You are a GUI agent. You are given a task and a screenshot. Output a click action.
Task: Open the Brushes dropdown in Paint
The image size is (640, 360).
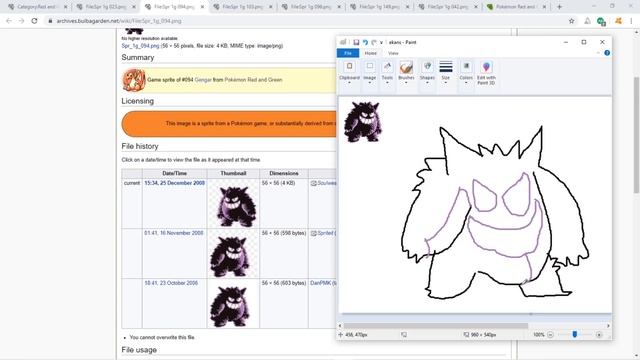coord(406,82)
